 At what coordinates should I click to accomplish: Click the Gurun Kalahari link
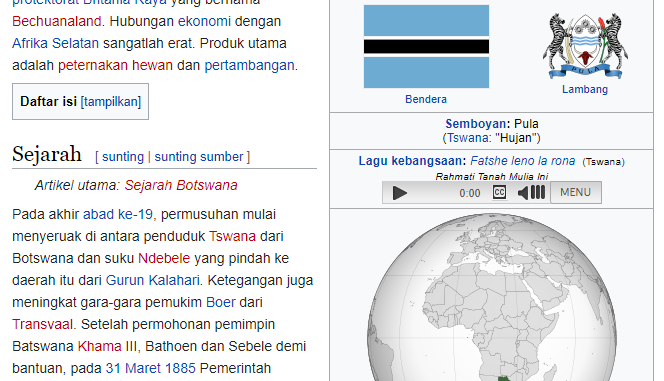(x=152, y=280)
